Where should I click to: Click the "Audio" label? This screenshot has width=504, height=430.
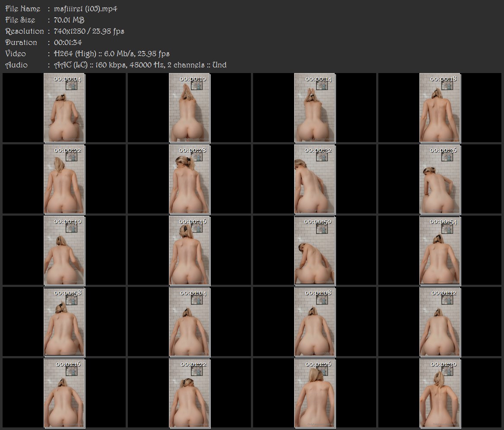[16, 65]
